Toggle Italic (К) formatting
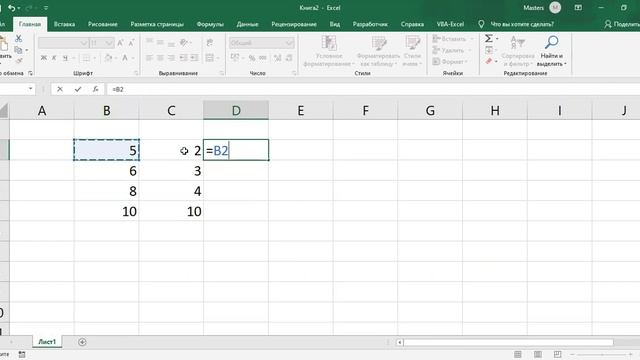This screenshot has height=360, width=640. click(x=54, y=58)
